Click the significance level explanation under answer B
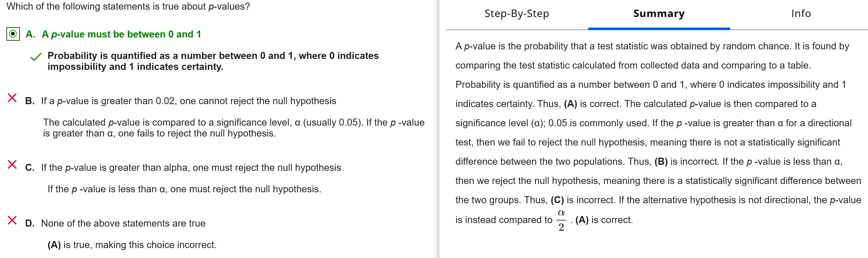Image resolution: width=868 pixels, height=258 pixels. click(234, 128)
